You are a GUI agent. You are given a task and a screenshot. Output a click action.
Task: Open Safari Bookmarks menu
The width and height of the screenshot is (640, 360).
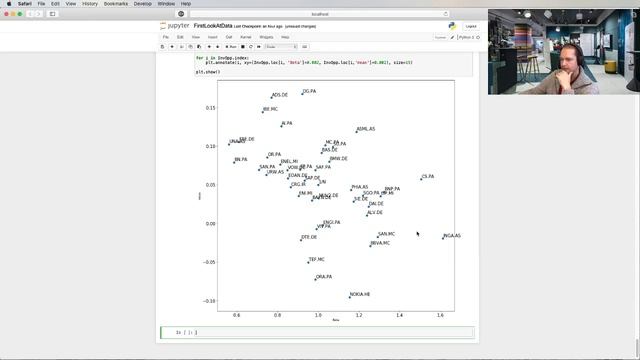point(116,4)
